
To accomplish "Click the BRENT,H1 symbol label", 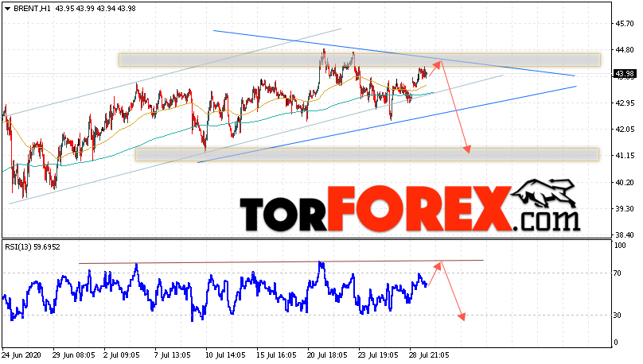I will pyautogui.click(x=32, y=9).
